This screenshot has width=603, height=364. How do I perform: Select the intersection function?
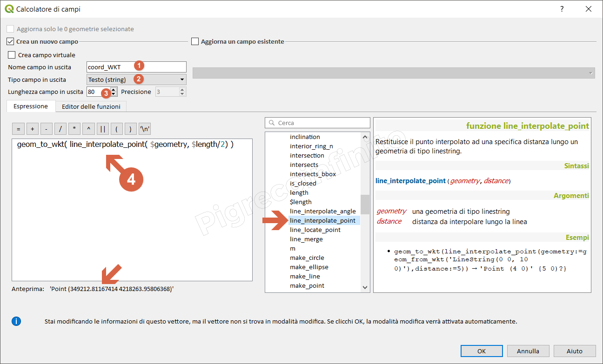click(307, 155)
